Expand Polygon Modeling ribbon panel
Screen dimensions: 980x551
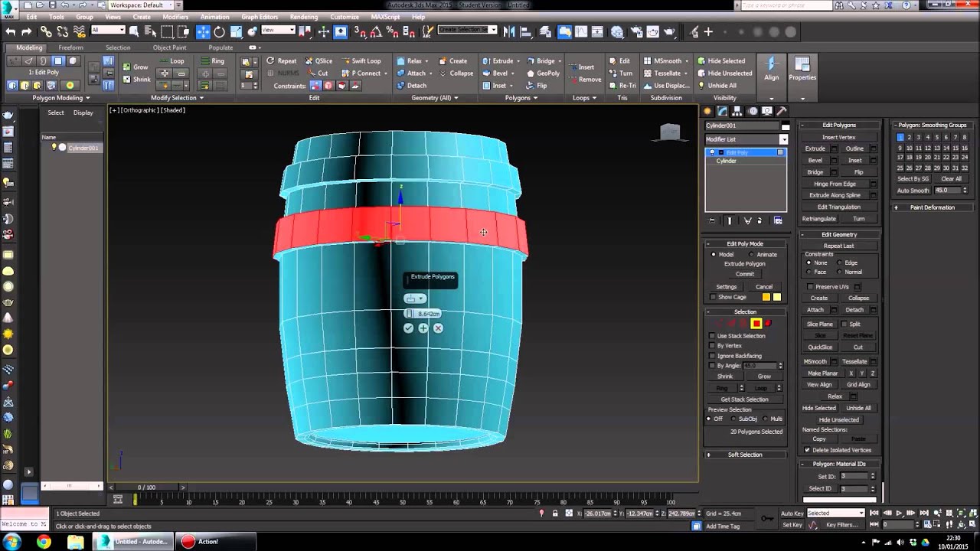point(61,98)
